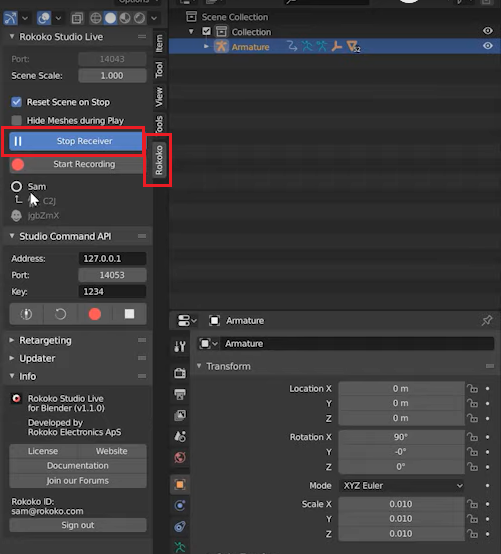Expand the Retargeting panel

tap(12, 340)
